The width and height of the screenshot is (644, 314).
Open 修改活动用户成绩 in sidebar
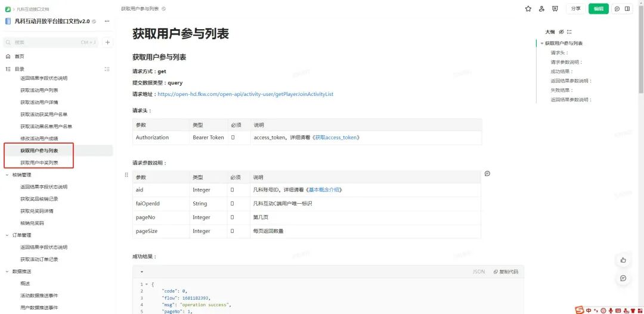tap(39, 139)
